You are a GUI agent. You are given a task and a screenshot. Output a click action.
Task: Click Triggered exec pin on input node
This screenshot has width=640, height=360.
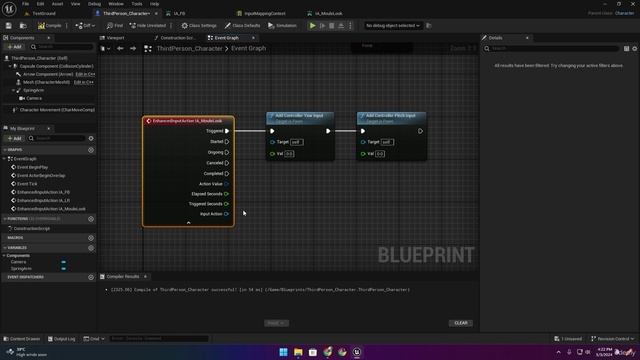pos(227,131)
